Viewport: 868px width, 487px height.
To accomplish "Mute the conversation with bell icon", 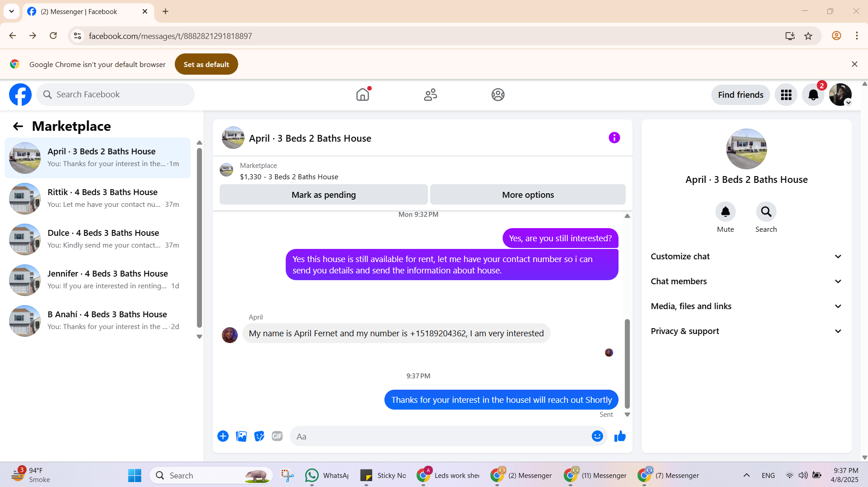I will 725,212.
